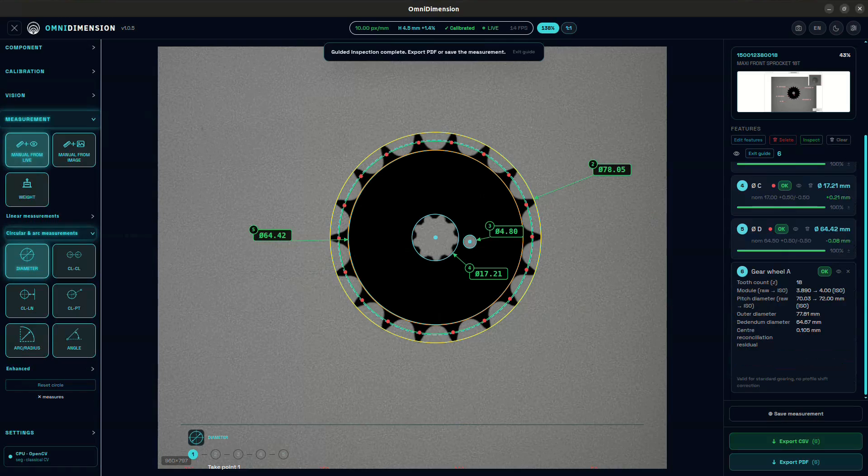Edit tolerance on Ø D ± icon
This screenshot has width=868, height=476.
849,251
